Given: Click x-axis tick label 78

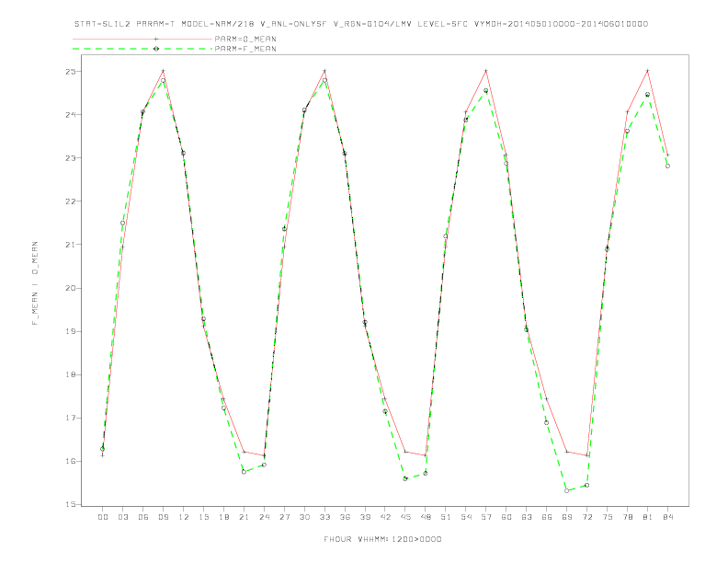Looking at the screenshot, I should pyautogui.click(x=628, y=517).
